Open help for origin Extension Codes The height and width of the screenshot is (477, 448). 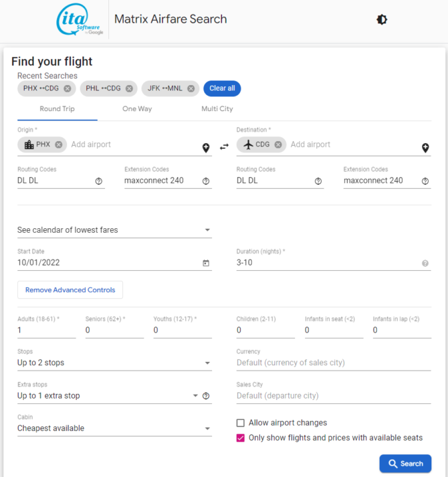(206, 181)
